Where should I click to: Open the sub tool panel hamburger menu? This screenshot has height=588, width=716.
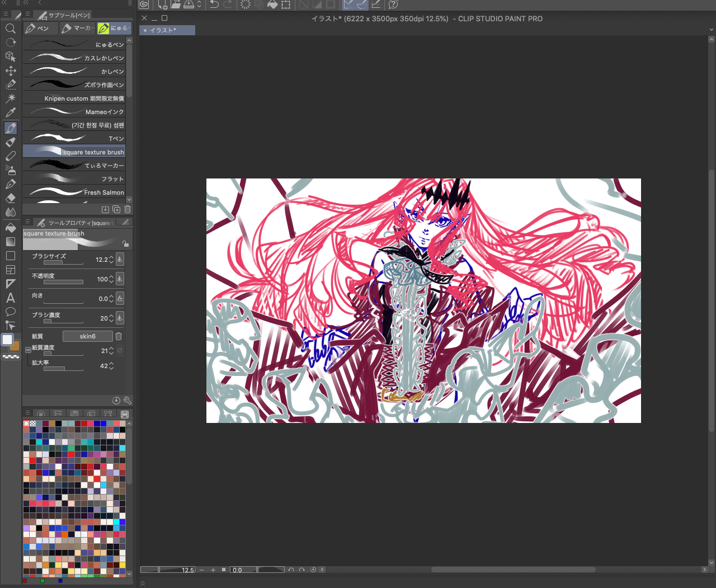(x=27, y=15)
